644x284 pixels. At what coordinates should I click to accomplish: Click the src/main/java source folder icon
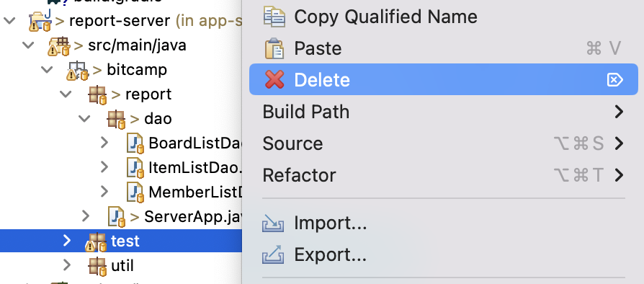[59, 45]
